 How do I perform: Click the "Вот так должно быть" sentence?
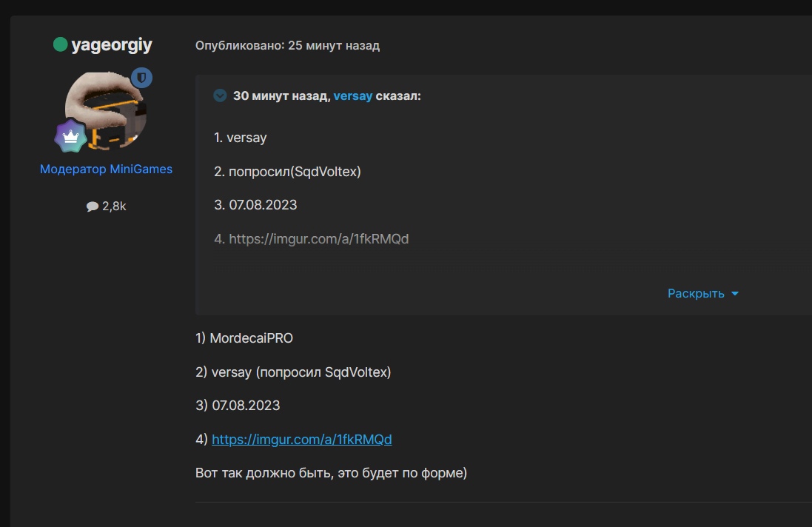point(331,473)
